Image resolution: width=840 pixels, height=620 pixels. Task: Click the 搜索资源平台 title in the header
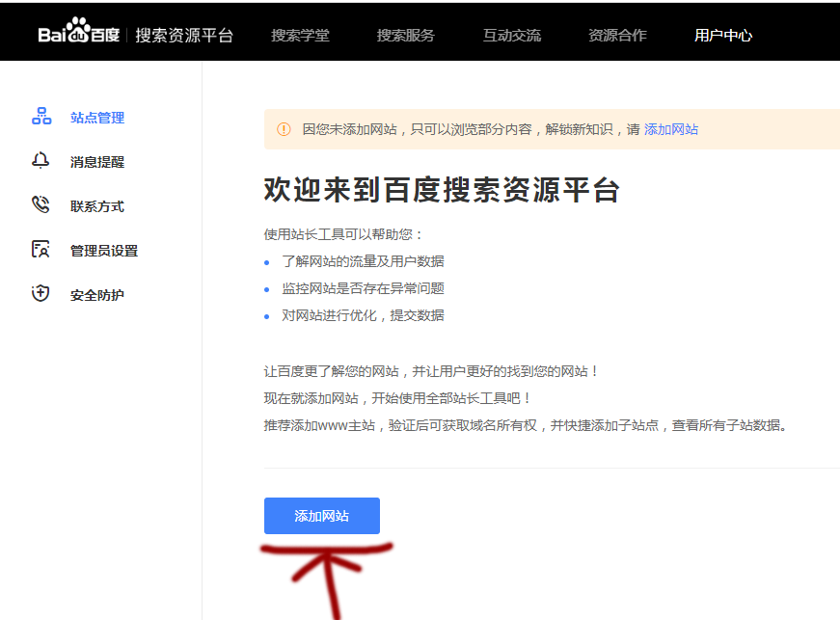coord(184,36)
